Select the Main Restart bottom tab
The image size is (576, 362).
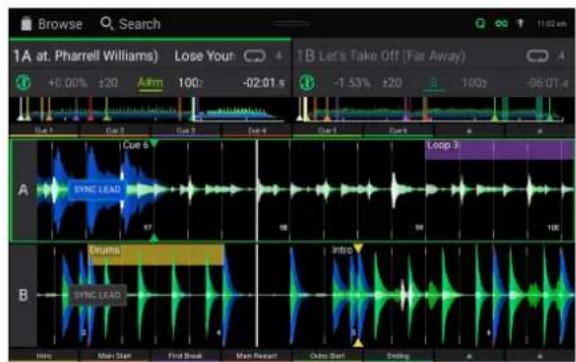(256, 356)
